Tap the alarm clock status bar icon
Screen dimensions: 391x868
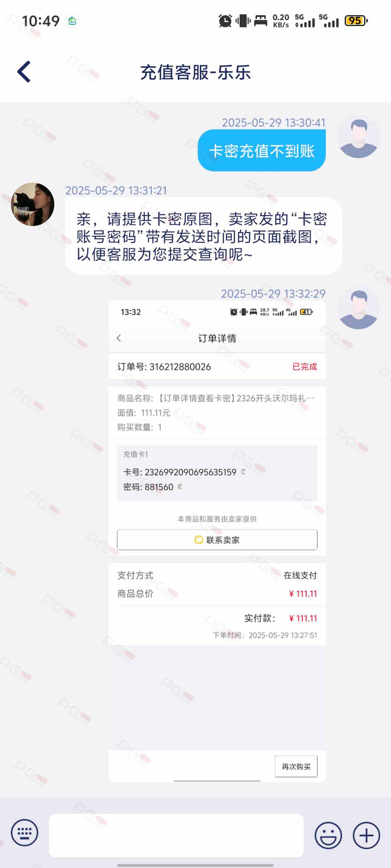coord(225,21)
